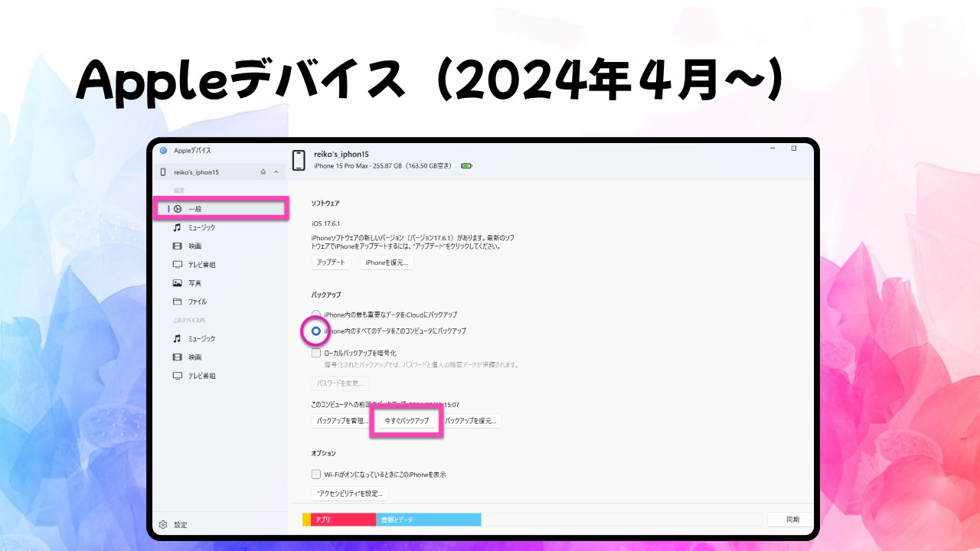Collapse the reiko's_iphon15 device chevron

click(276, 172)
